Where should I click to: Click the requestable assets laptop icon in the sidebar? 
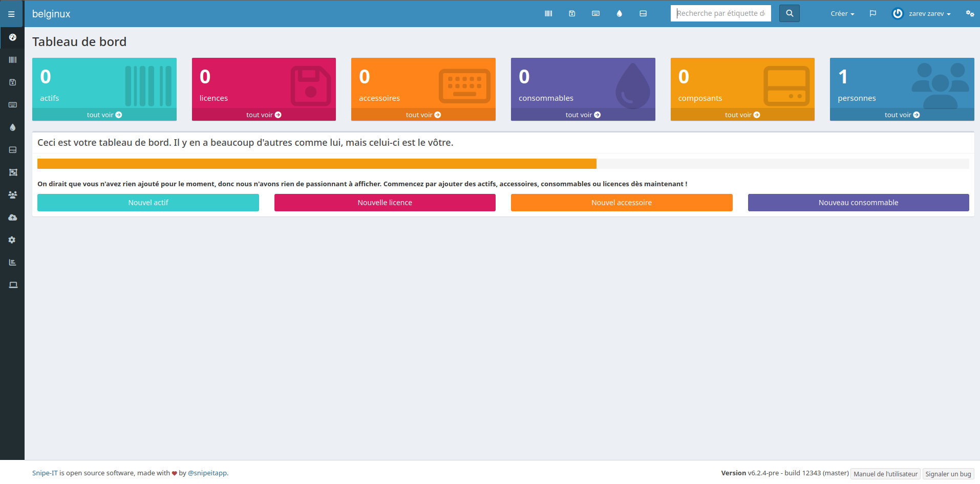point(12,285)
